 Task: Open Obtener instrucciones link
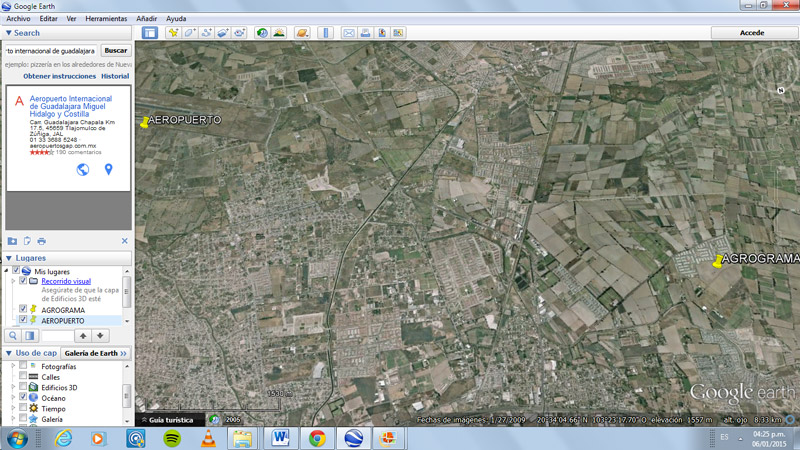click(x=59, y=76)
